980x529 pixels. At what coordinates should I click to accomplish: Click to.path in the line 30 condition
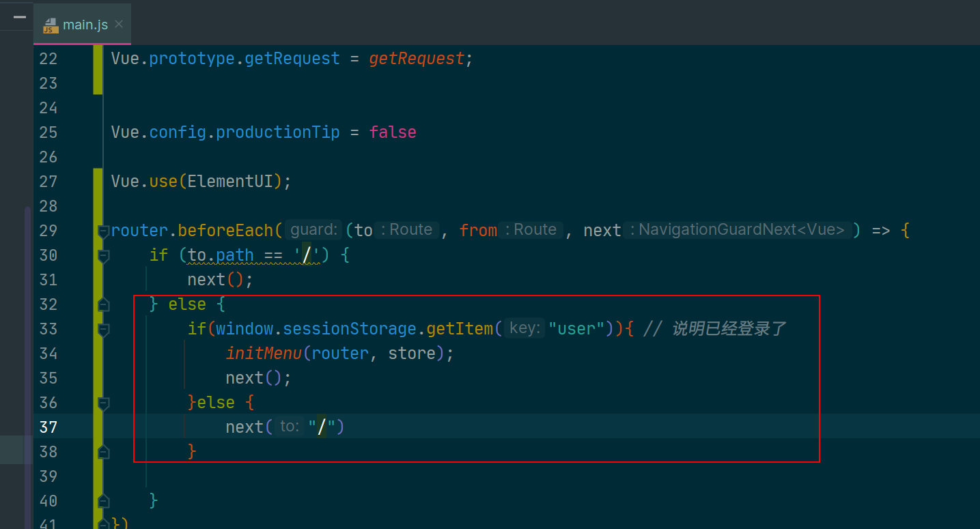[x=221, y=255]
